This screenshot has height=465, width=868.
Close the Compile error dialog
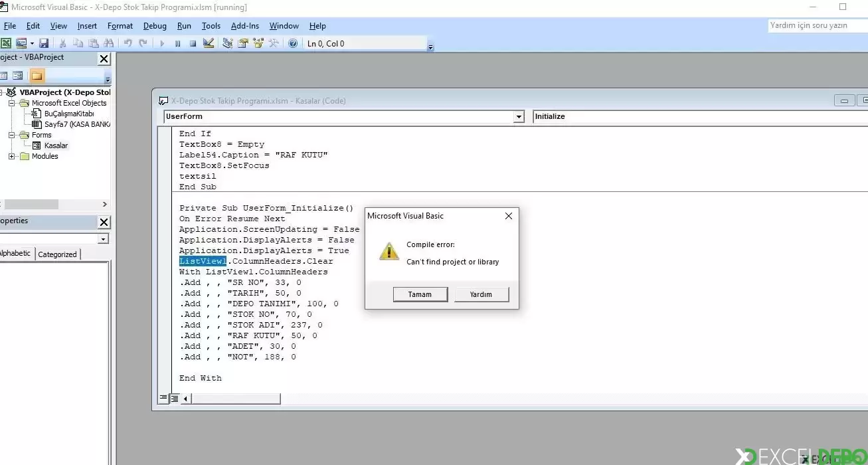pos(509,216)
